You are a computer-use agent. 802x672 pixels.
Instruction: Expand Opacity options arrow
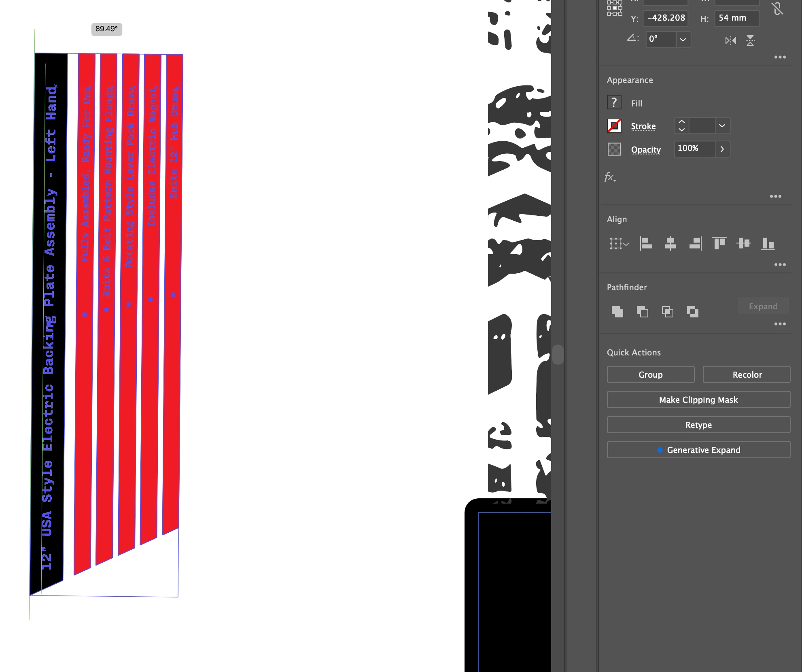coord(722,149)
